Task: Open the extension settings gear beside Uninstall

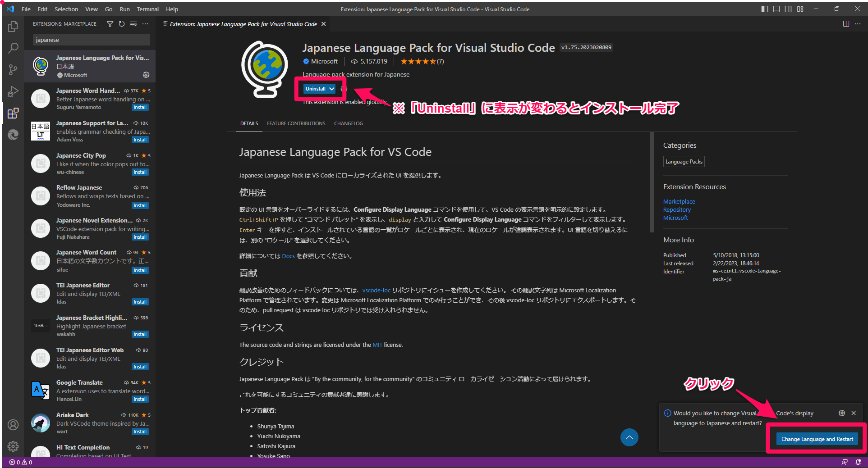Action: [x=344, y=89]
